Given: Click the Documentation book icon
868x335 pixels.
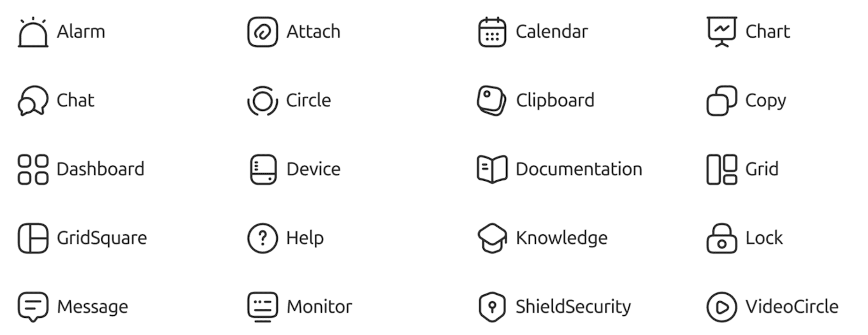Looking at the screenshot, I should click(492, 169).
